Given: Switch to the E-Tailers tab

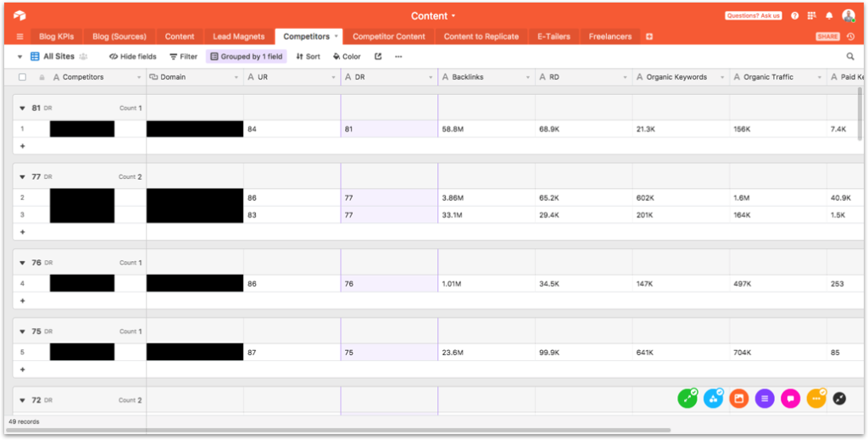Looking at the screenshot, I should pyautogui.click(x=554, y=36).
